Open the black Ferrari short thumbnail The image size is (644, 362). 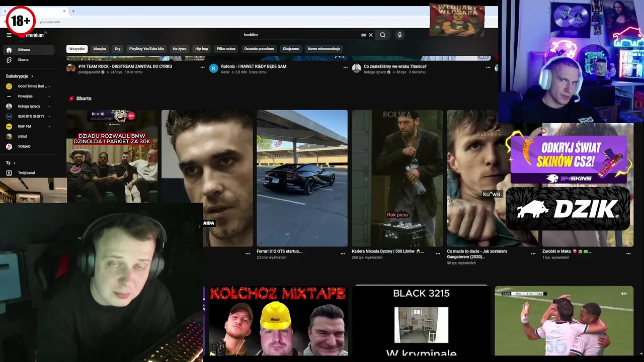[x=302, y=178]
